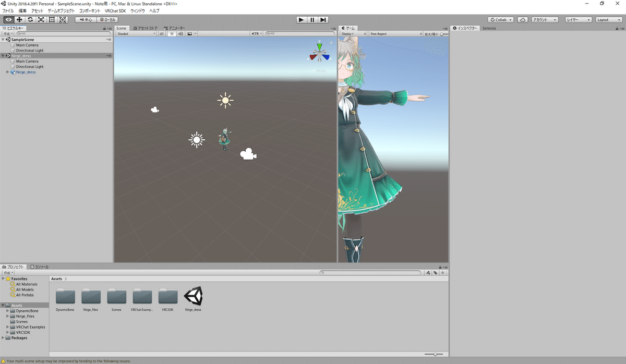Screen dimensions: 626x364
Task: Click save search star icon
Action: [x=443, y=273]
